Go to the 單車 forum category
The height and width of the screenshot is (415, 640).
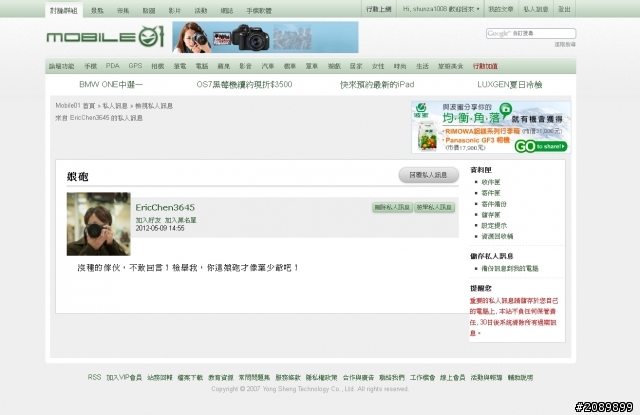tap(312, 66)
